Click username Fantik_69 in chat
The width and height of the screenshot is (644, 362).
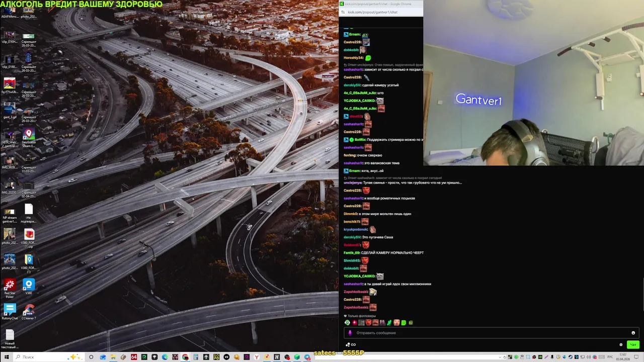click(352, 253)
